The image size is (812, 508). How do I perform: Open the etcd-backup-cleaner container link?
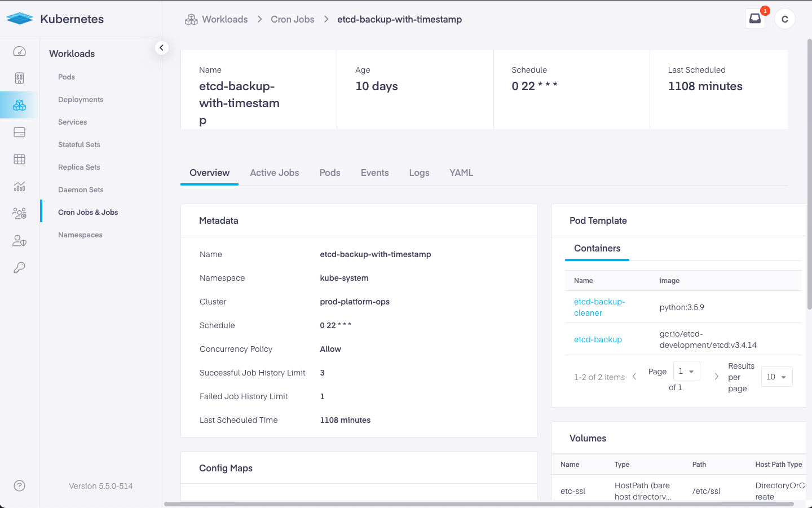click(599, 307)
